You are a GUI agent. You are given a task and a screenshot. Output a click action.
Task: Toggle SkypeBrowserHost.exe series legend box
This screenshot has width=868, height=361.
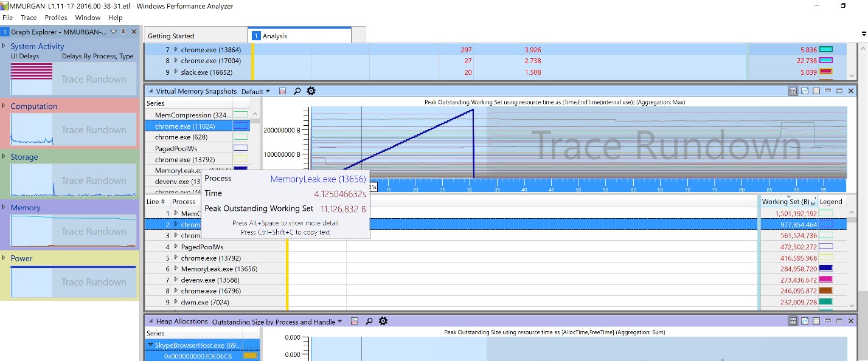point(251,345)
